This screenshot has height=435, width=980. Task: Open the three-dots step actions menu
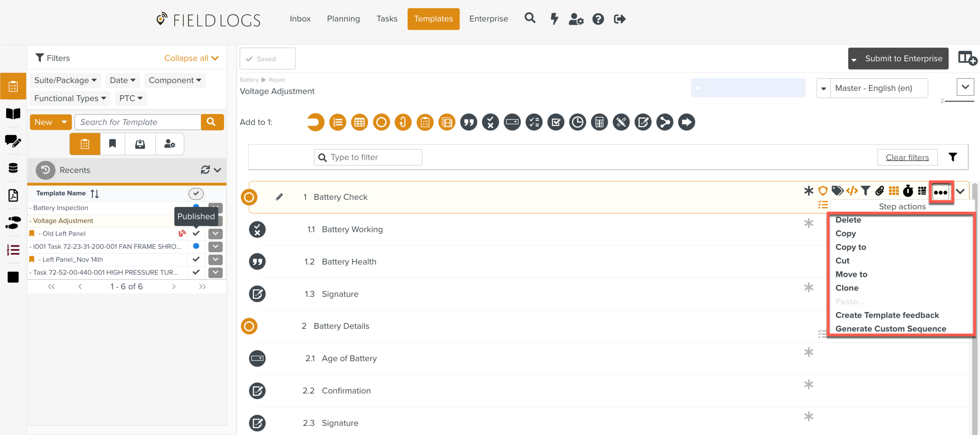click(940, 192)
